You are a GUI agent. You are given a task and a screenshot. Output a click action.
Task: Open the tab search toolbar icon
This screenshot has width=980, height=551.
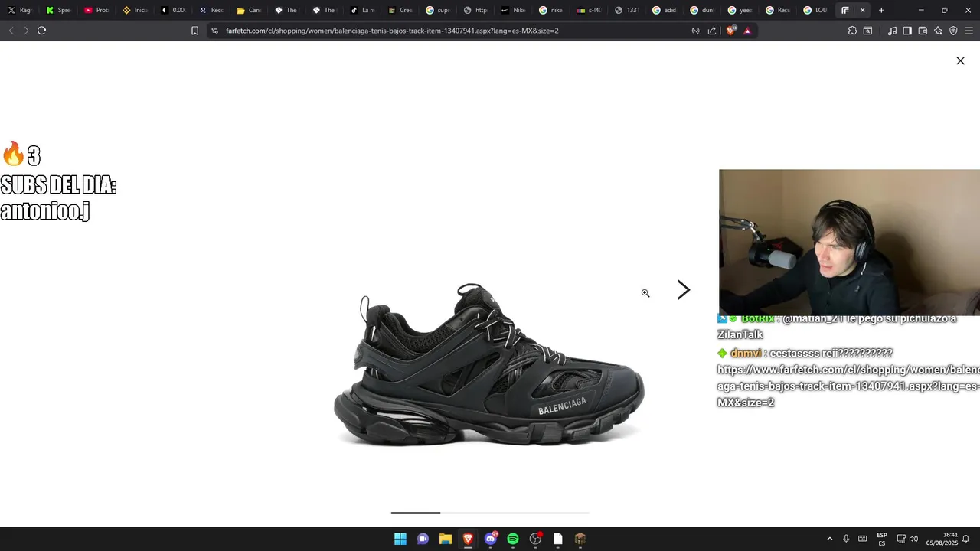point(867,31)
